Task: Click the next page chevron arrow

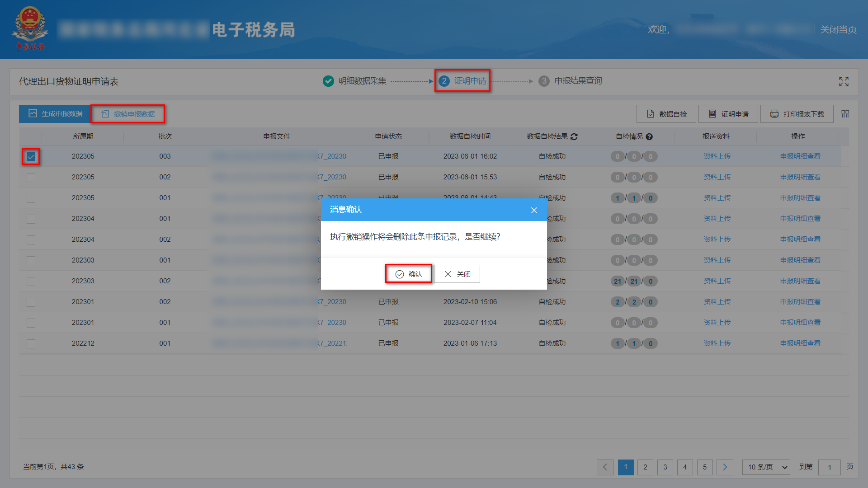Action: [725, 467]
